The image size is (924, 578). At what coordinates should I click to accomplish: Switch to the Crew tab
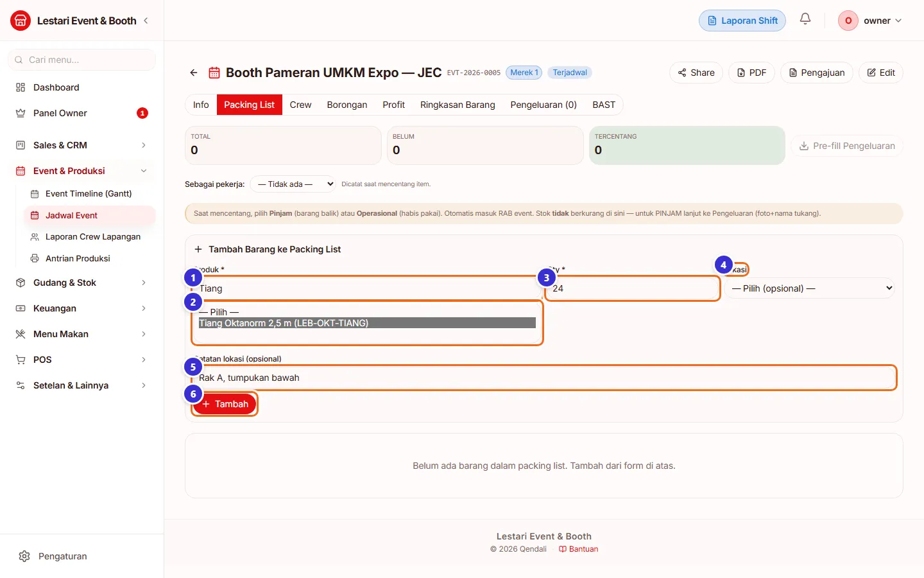(300, 105)
